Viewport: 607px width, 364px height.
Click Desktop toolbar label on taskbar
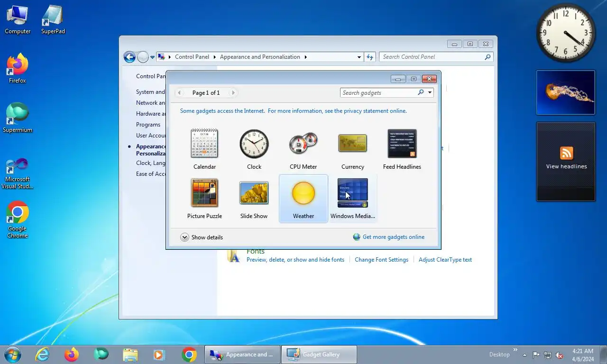click(499, 355)
